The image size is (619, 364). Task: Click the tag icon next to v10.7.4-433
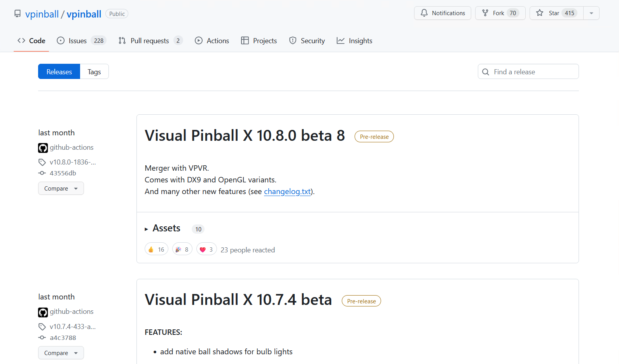42,327
